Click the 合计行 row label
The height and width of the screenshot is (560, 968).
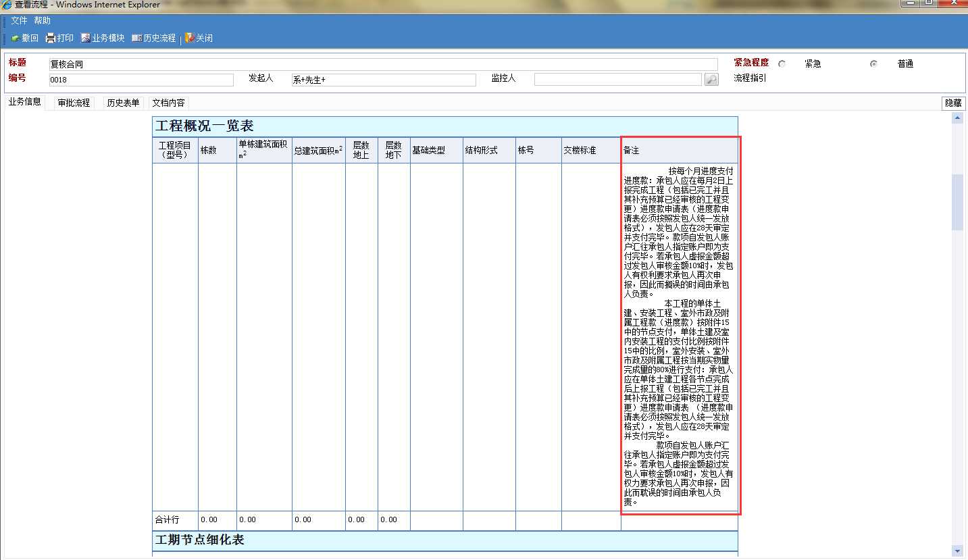pyautogui.click(x=167, y=520)
